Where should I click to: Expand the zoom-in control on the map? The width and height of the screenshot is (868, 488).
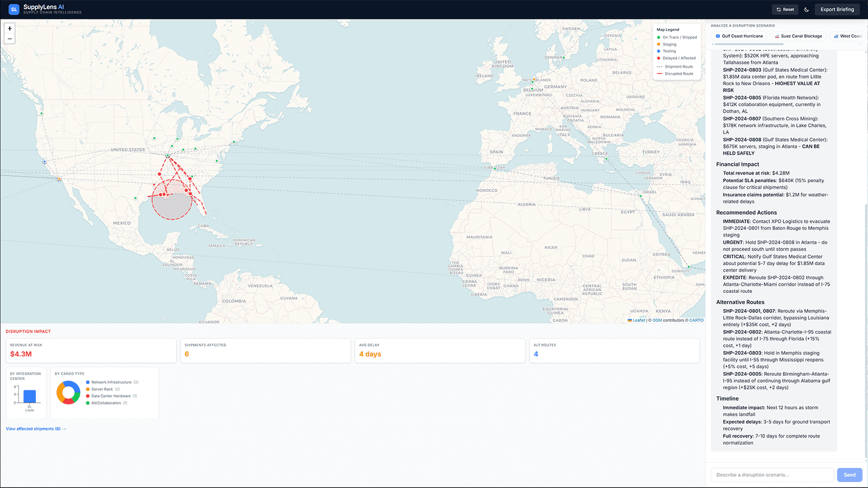(10, 28)
